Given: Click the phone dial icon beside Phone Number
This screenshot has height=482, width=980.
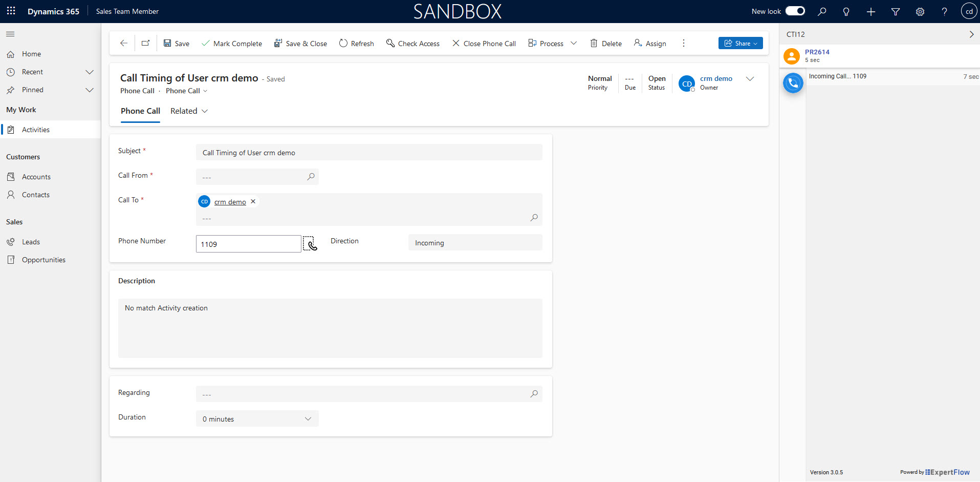Looking at the screenshot, I should coord(310,244).
